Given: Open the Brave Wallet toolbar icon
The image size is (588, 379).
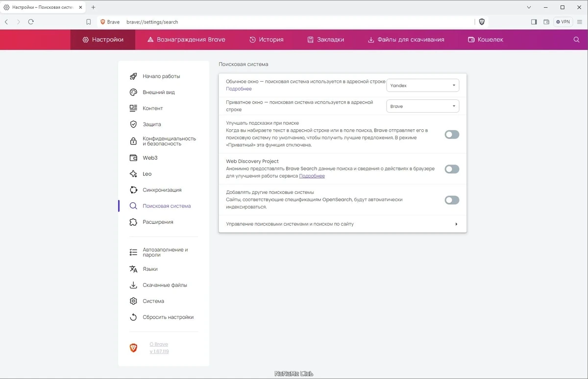Looking at the screenshot, I should tap(546, 22).
